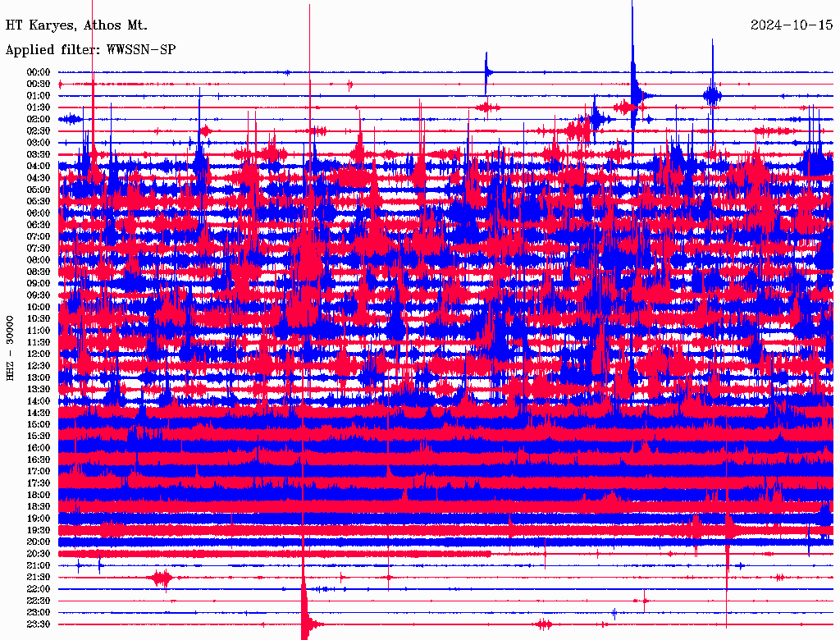This screenshot has width=840, height=640.
Task: Click the '18:30' time label
Action: click(39, 507)
